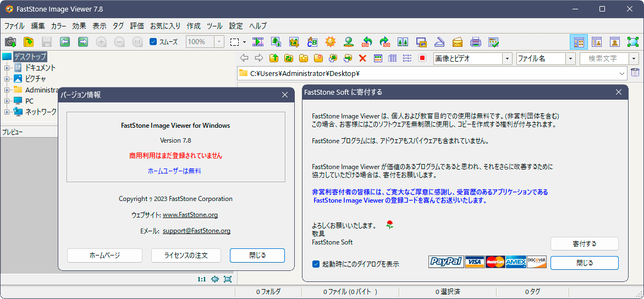The image size is (644, 299).
Task: Open the www.FastStone.org link
Action: 190,215
